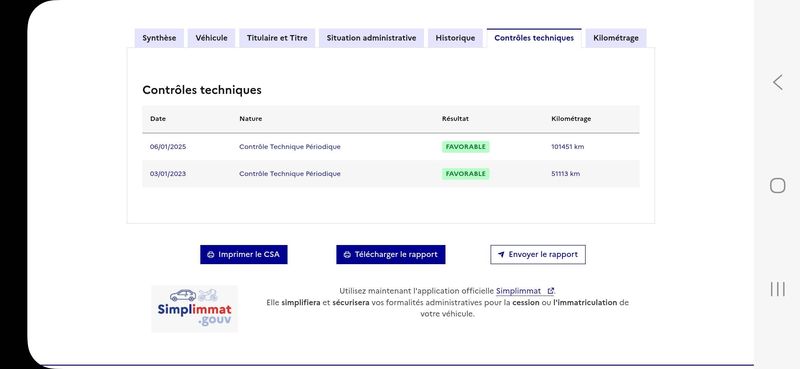Image resolution: width=800 pixels, height=369 pixels.
Task: Select Contrôle Technique Périodique in the 06/01/2025 row
Action: (x=290, y=146)
